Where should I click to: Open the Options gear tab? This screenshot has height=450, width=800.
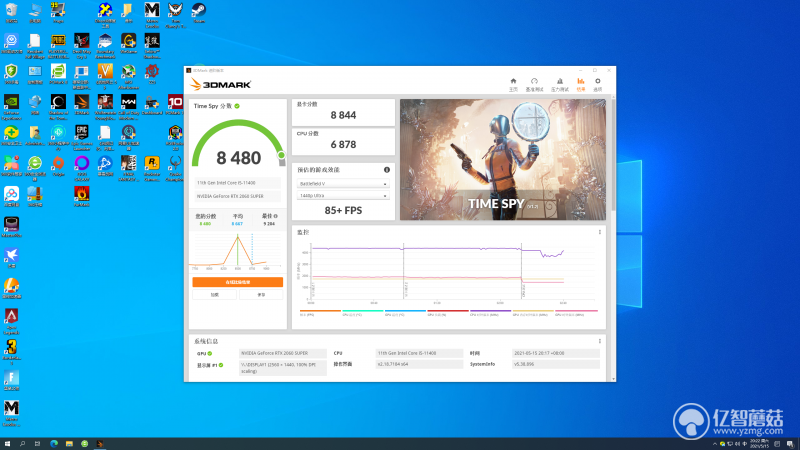[597, 84]
